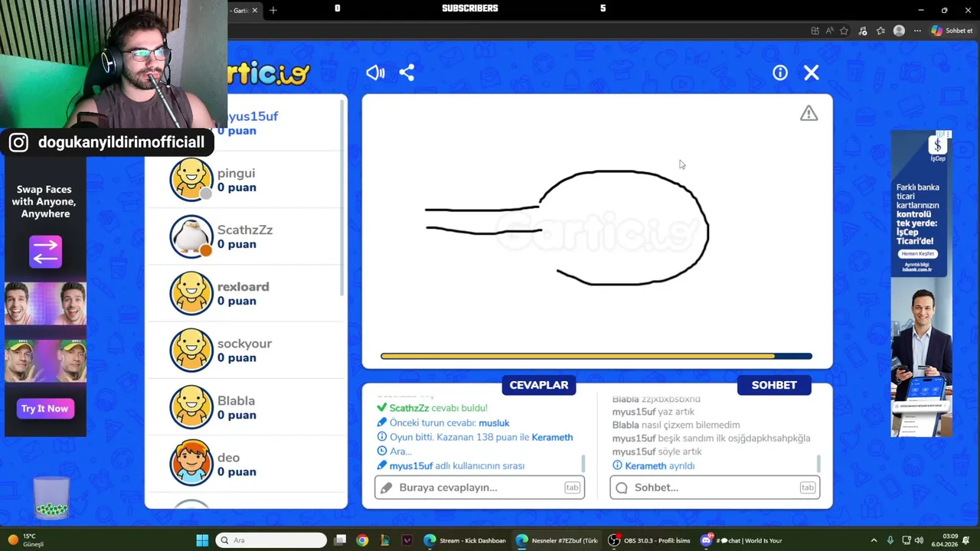Click the chat panel scrollbar
This screenshot has height=551, width=980.
818,464
